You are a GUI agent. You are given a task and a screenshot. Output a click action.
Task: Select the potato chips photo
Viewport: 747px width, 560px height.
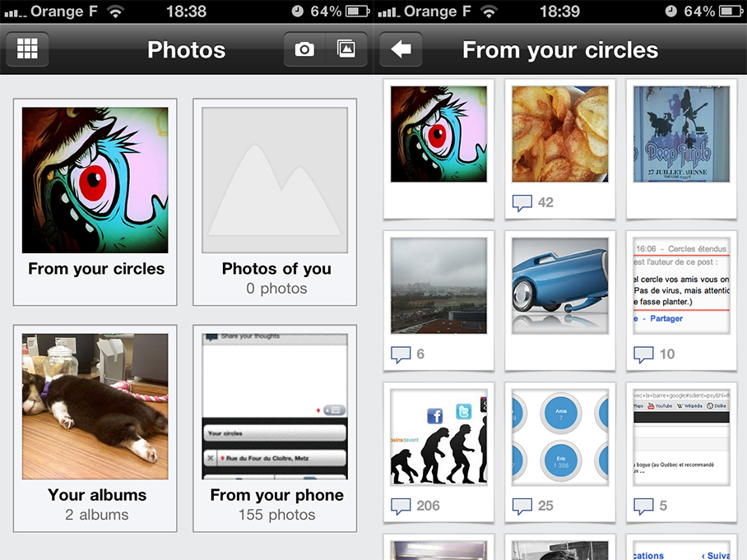[x=559, y=134]
